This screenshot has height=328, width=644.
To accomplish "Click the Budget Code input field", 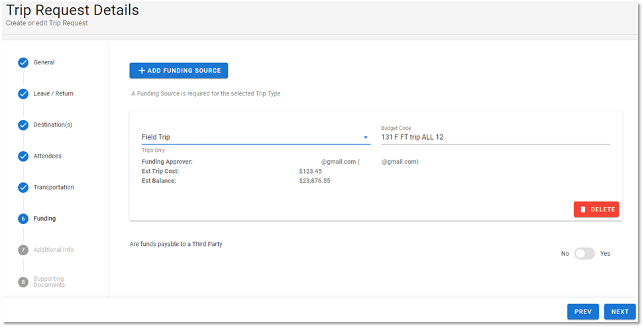I will pos(496,137).
